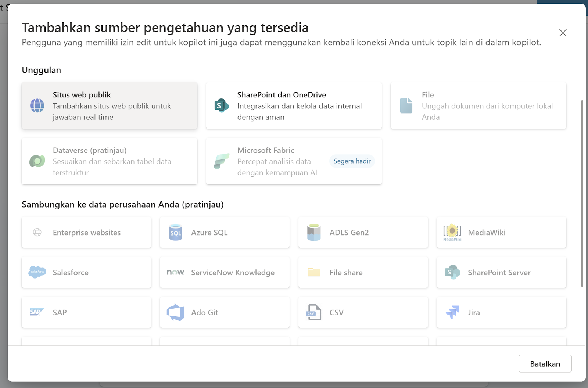Click the SharePoint dan OneDrive logo icon

(222, 105)
